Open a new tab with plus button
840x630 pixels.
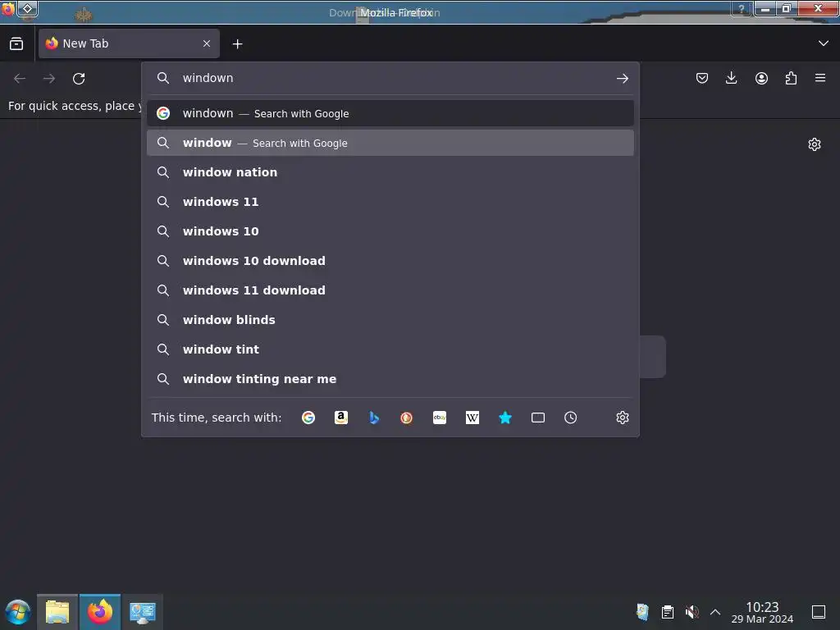click(237, 44)
